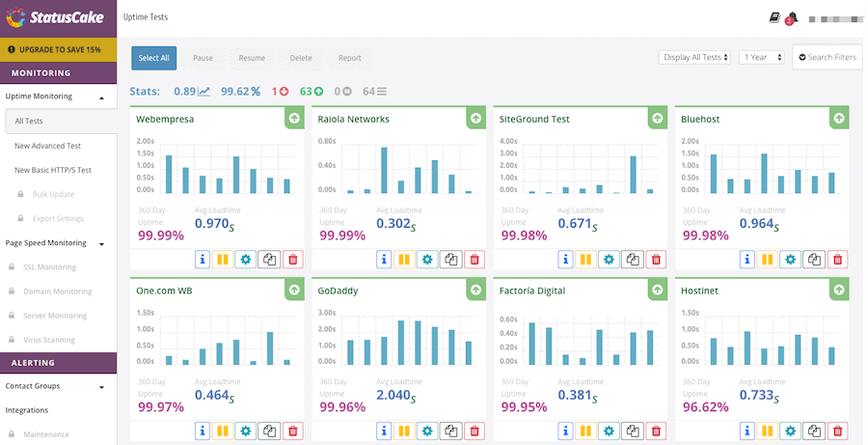Open the Integrations section
This screenshot has height=445, width=868.
click(x=27, y=410)
